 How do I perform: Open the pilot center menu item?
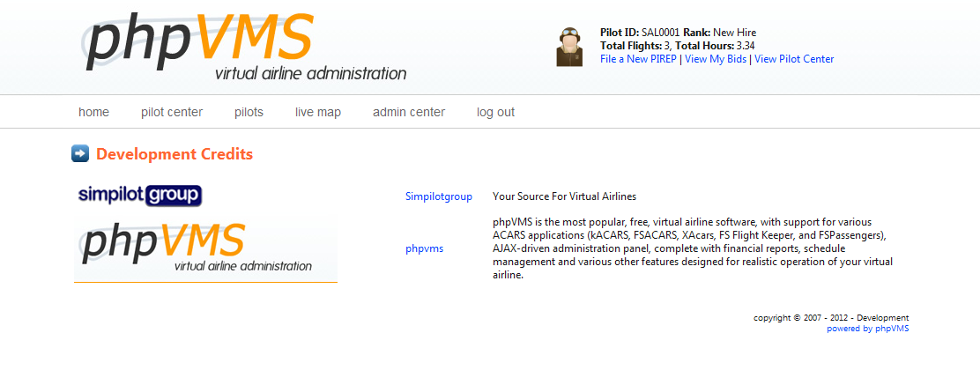pos(172,113)
